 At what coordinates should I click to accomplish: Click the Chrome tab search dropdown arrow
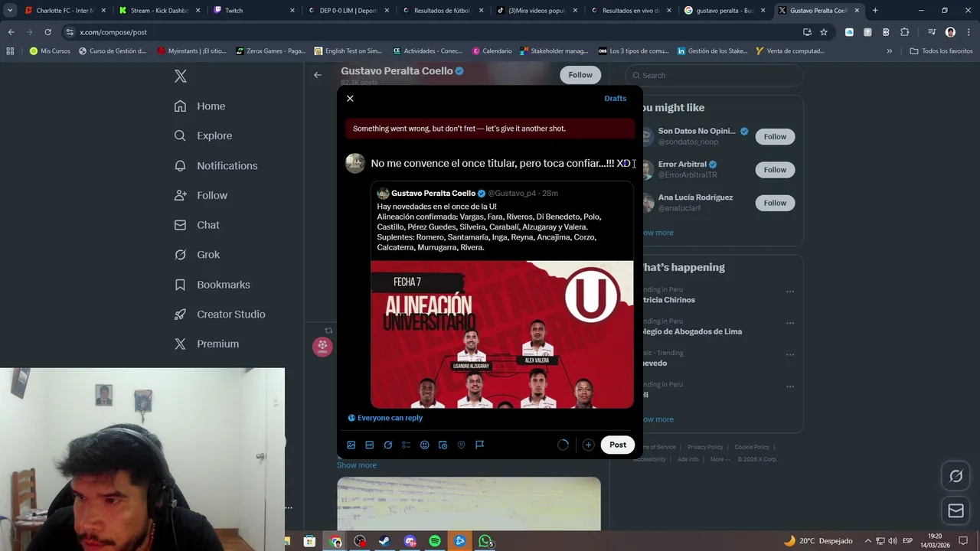point(10,11)
